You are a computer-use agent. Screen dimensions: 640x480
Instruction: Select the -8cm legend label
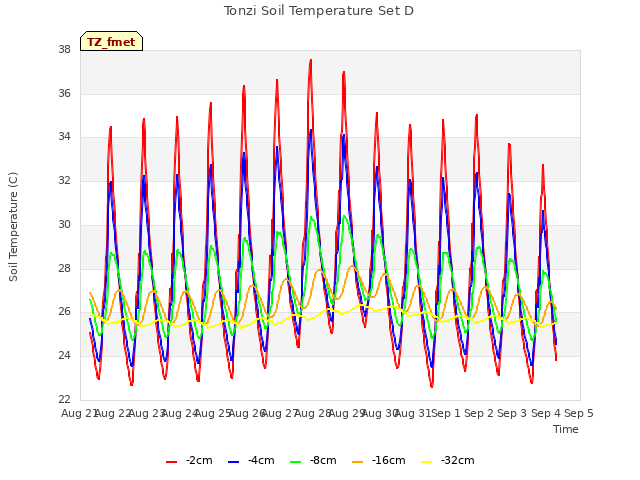(x=323, y=460)
